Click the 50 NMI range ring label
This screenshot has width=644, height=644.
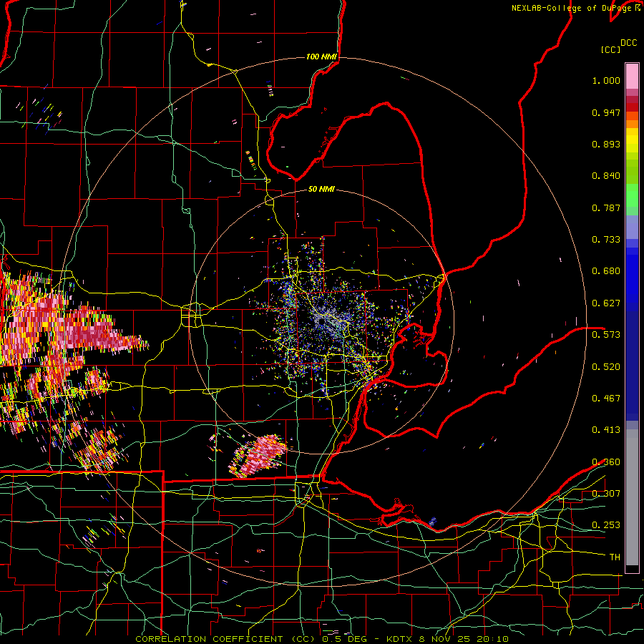321,189
